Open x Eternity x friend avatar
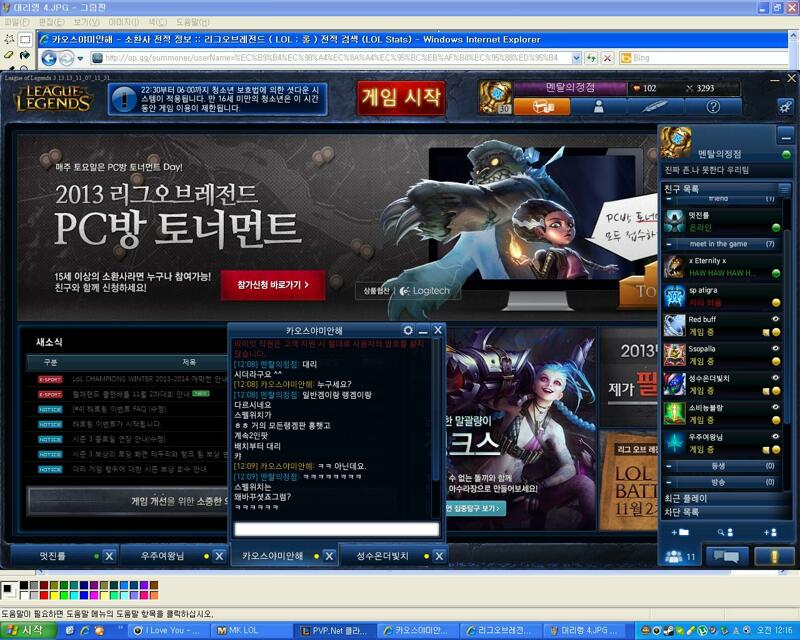The image size is (800, 640). pos(674,267)
